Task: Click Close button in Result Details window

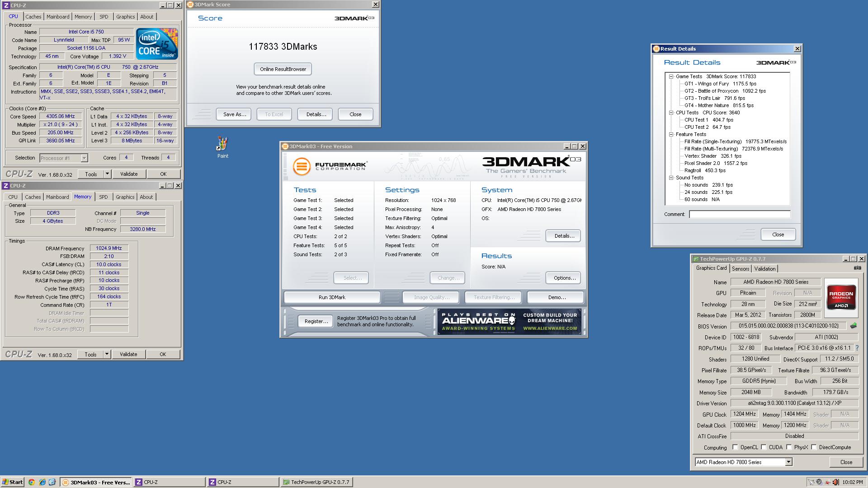Action: [778, 235]
